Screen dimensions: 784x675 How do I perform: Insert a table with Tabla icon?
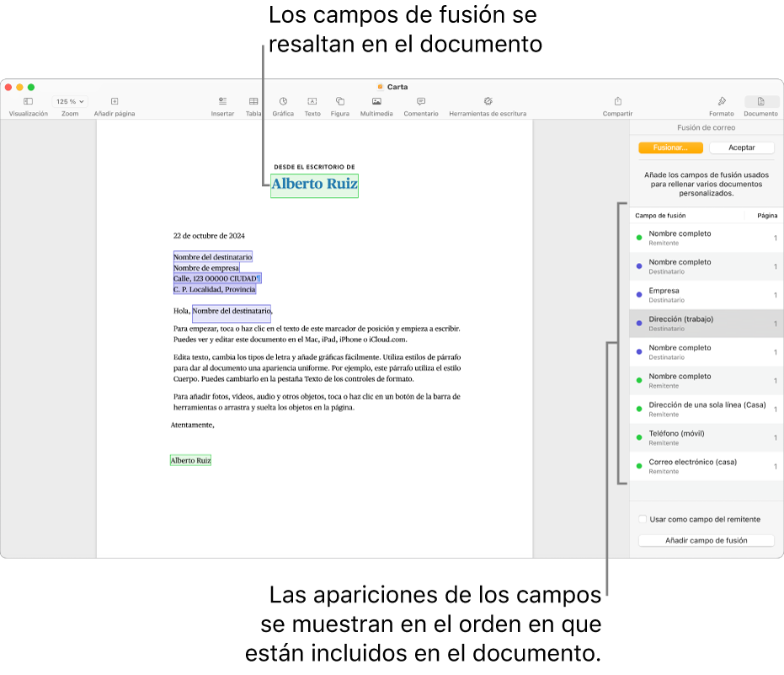(x=253, y=102)
